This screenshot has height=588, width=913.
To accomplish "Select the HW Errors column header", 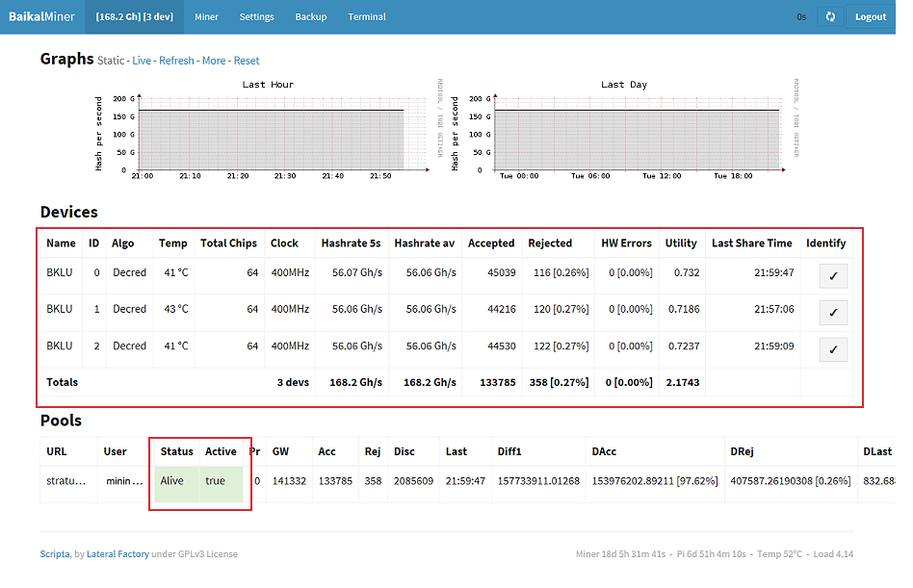I will tap(627, 243).
